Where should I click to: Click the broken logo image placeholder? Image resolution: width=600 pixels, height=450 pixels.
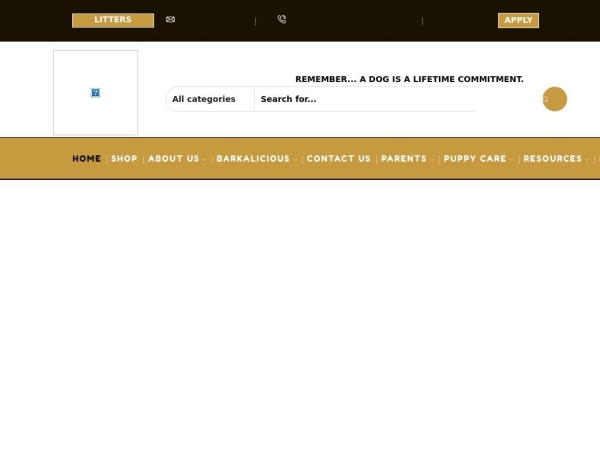pyautogui.click(x=95, y=93)
